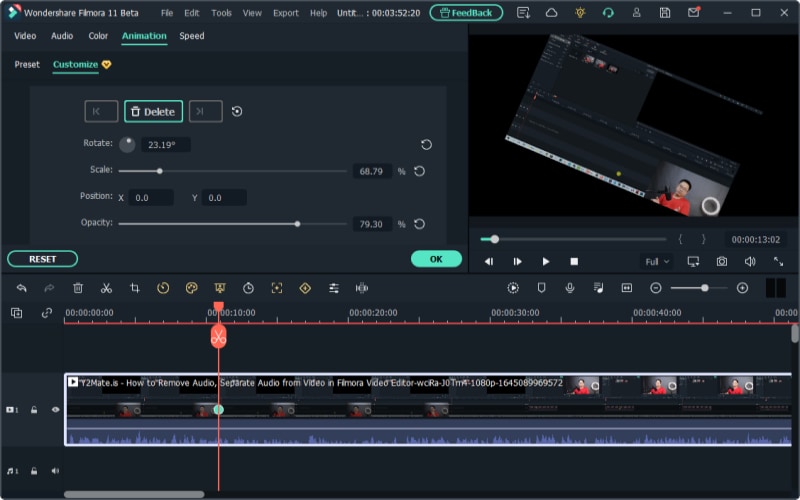
Task: Click the Scale slider track
Action: [x=233, y=171]
